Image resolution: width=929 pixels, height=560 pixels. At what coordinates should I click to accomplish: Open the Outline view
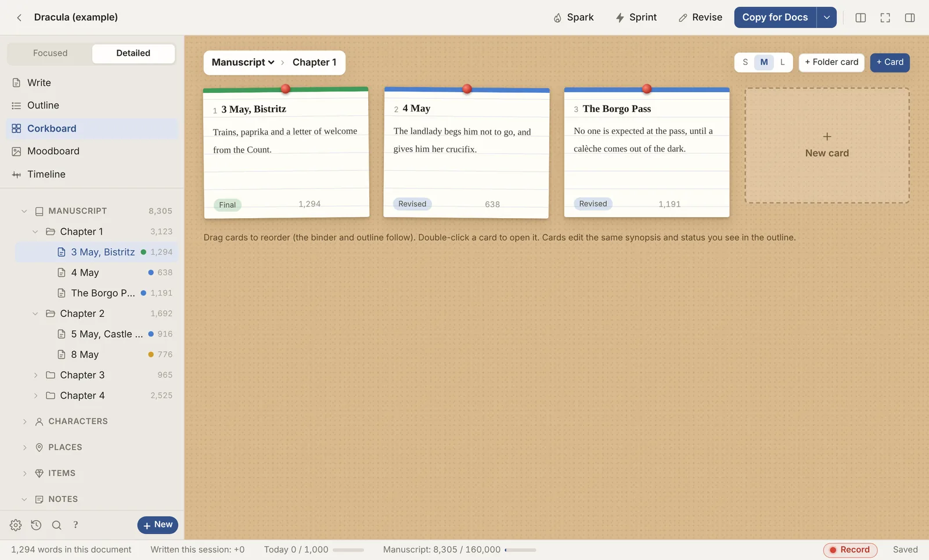(x=92, y=106)
